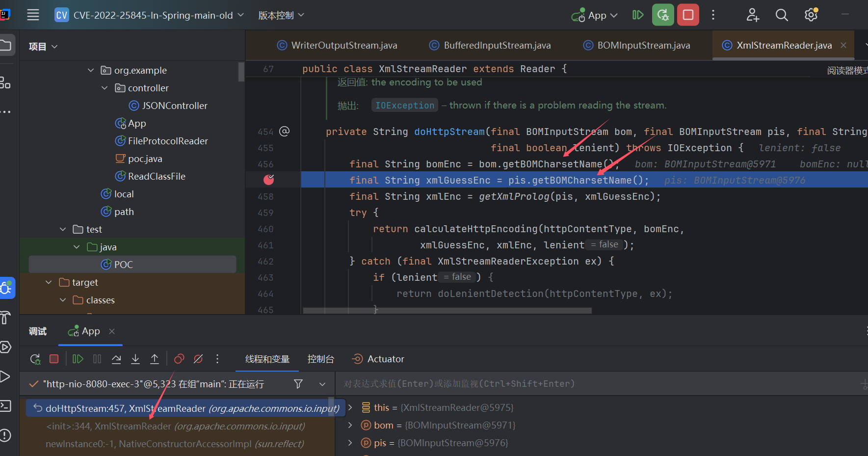Select App class in project tree

(131, 123)
